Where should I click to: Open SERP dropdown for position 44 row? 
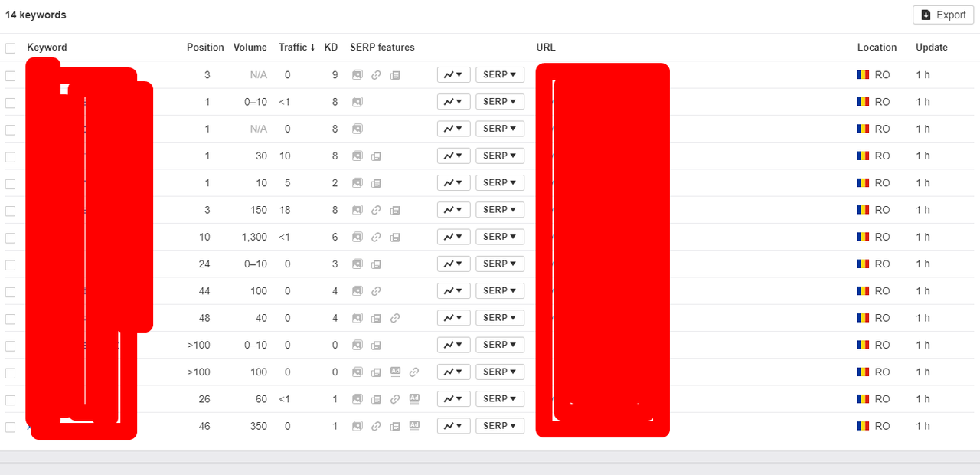(500, 290)
